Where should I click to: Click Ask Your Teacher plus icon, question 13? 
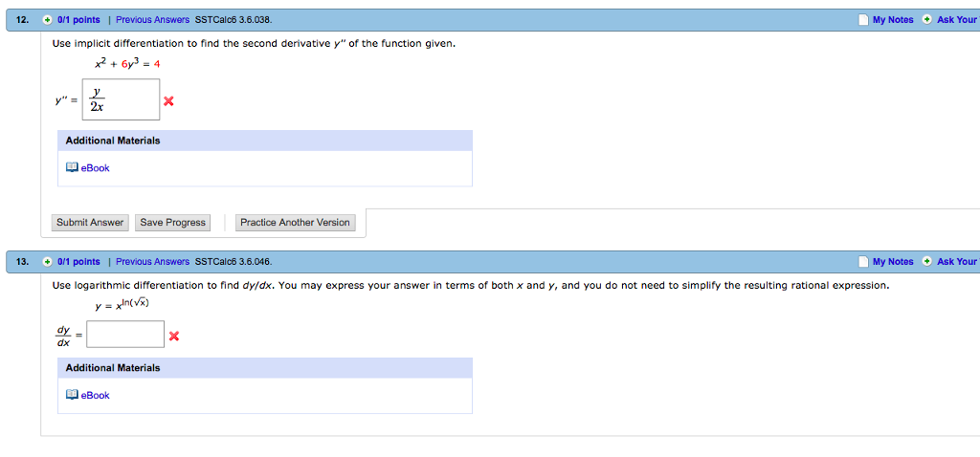click(927, 262)
